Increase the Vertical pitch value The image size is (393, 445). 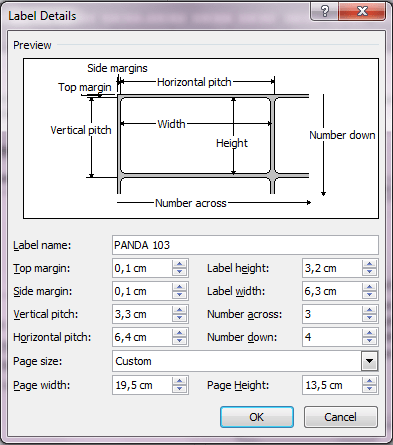[180, 310]
